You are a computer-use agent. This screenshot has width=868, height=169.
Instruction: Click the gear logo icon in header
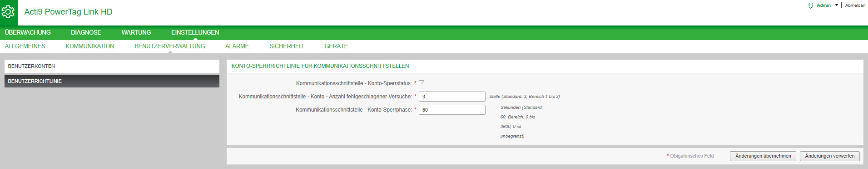[9, 12]
